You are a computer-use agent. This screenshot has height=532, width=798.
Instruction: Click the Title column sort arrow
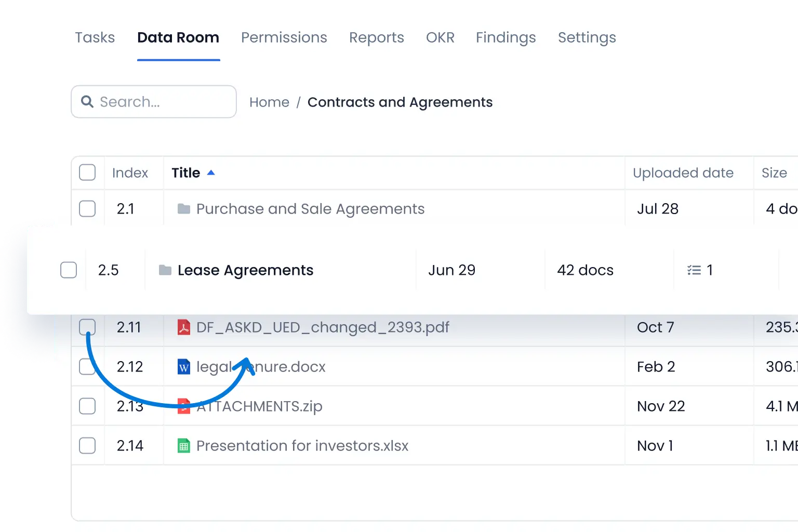pos(211,172)
